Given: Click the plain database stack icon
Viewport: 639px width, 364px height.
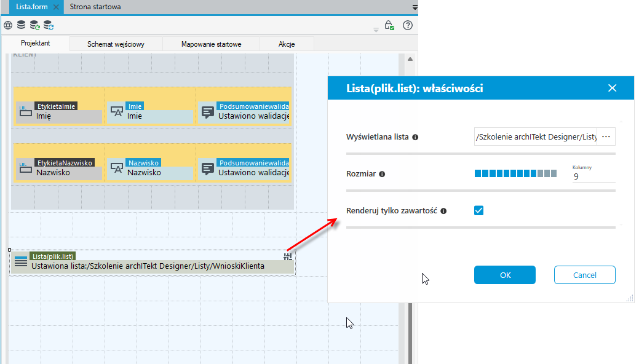Looking at the screenshot, I should pos(21,25).
